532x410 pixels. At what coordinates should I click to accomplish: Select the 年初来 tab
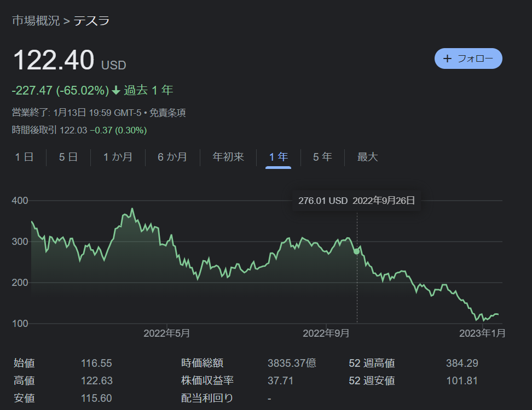pyautogui.click(x=228, y=157)
